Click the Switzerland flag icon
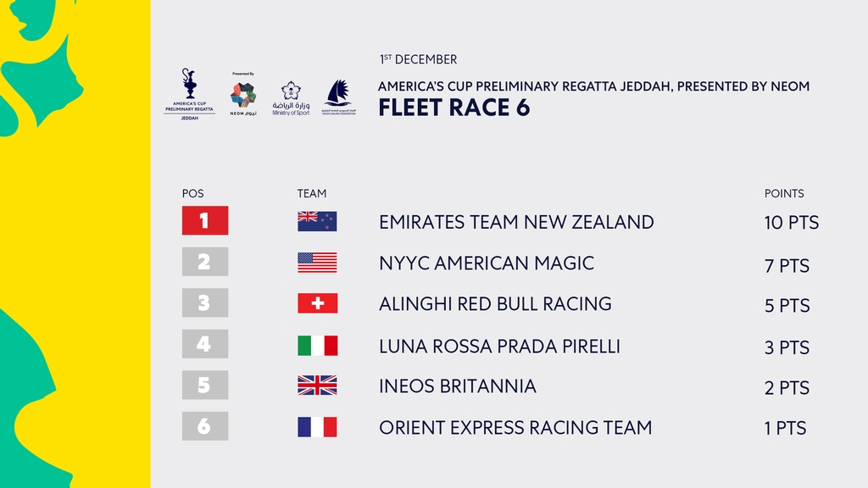This screenshot has height=488, width=868. [317, 303]
